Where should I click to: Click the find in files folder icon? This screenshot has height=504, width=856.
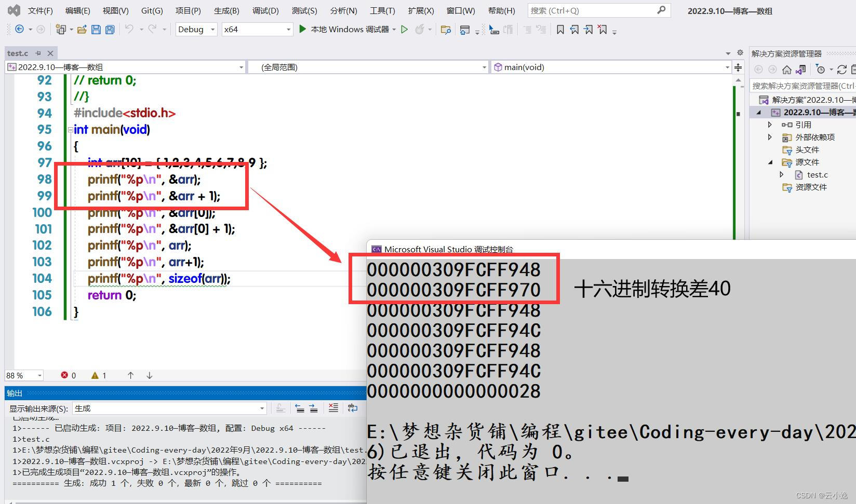(x=446, y=30)
